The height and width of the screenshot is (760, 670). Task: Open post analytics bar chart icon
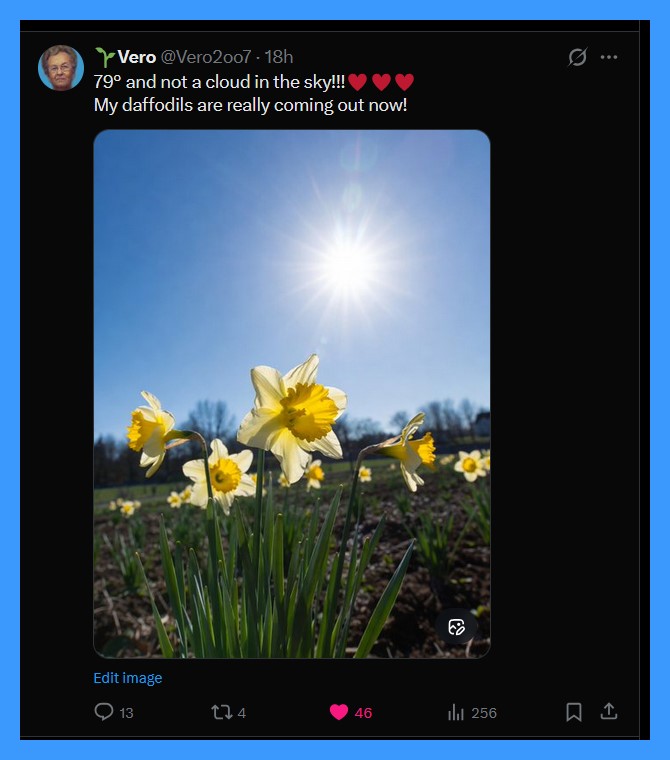click(456, 712)
